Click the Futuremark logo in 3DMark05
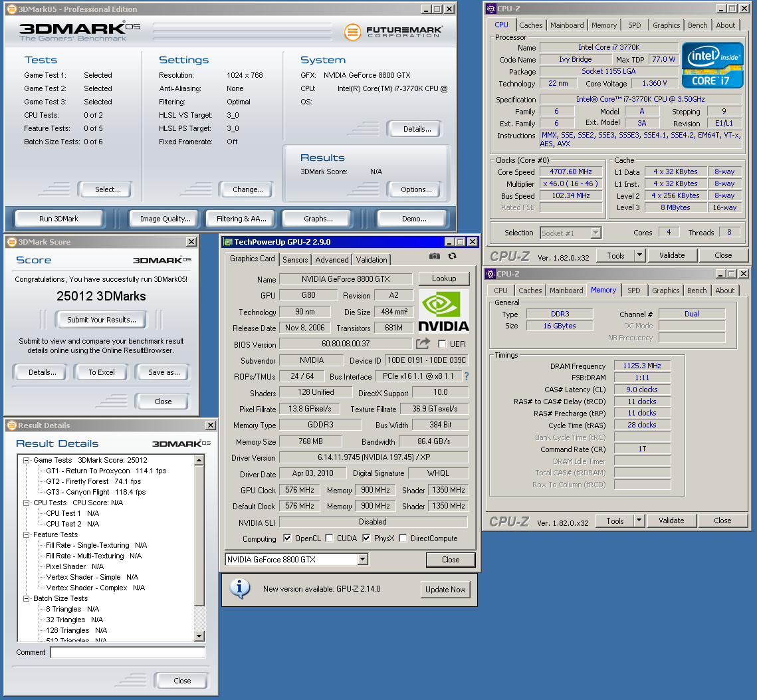757x700 pixels. 393,32
